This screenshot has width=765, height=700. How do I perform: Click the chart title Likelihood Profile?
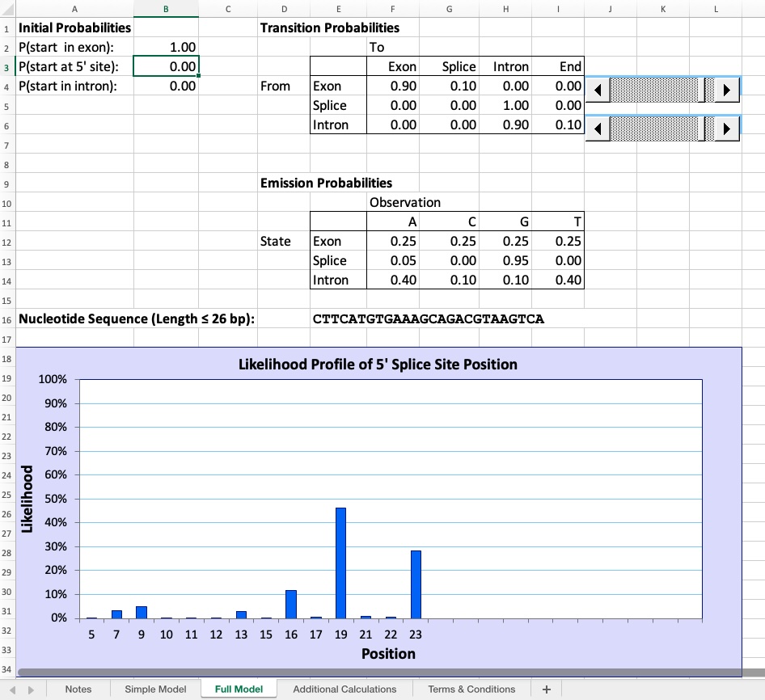[378, 365]
